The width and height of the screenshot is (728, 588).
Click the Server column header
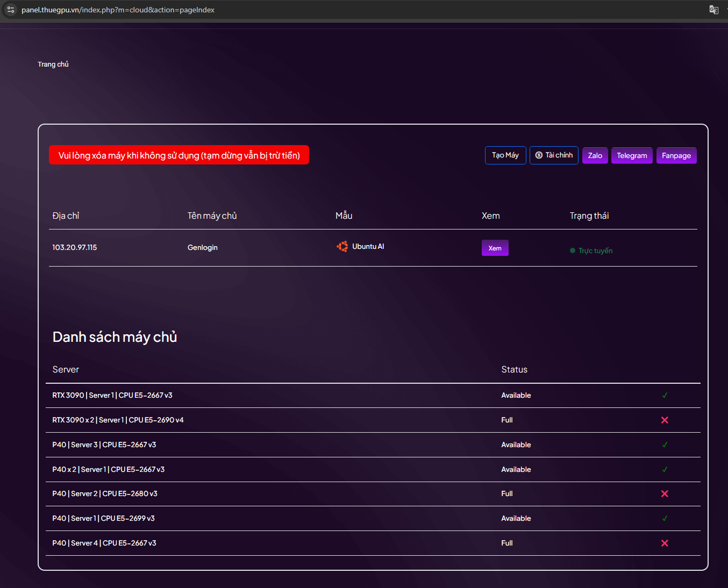point(66,370)
